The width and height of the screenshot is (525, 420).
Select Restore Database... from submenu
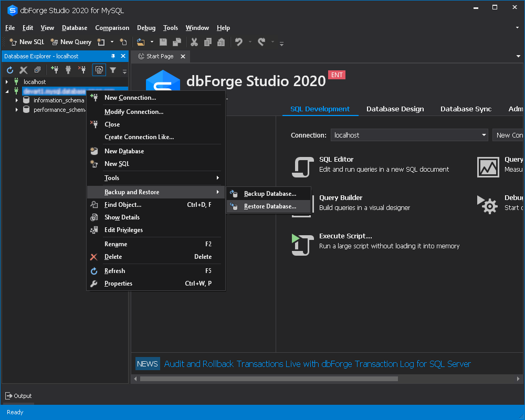pos(268,206)
